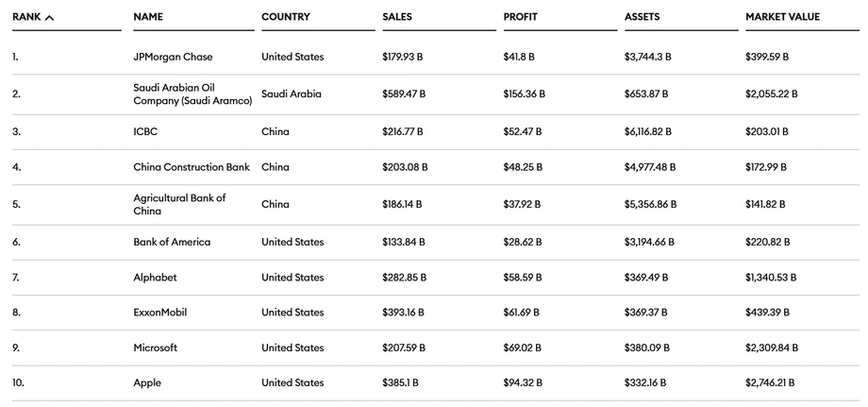
Task: Sort table by NAME column header
Action: click(x=148, y=17)
